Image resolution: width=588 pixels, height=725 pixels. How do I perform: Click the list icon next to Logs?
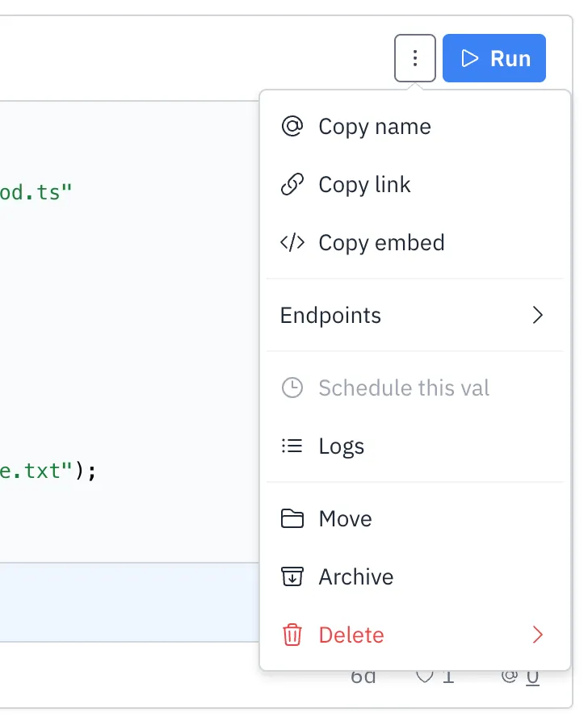coord(292,446)
